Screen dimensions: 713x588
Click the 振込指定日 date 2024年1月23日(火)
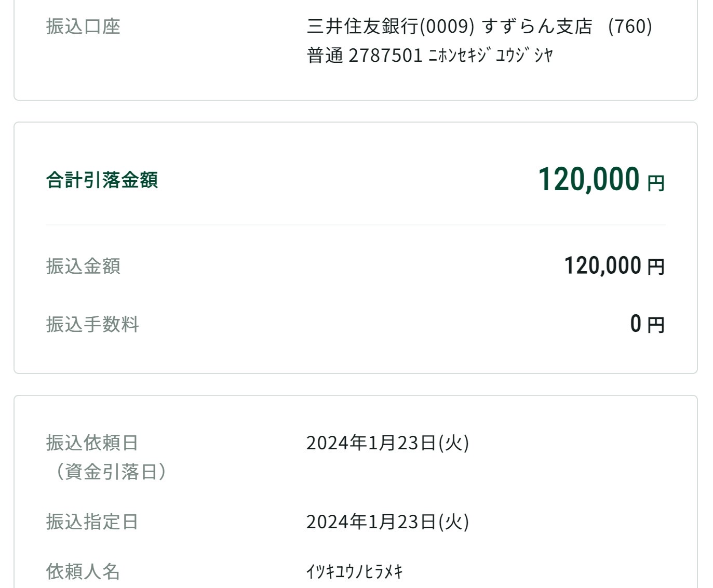pyautogui.click(x=387, y=522)
